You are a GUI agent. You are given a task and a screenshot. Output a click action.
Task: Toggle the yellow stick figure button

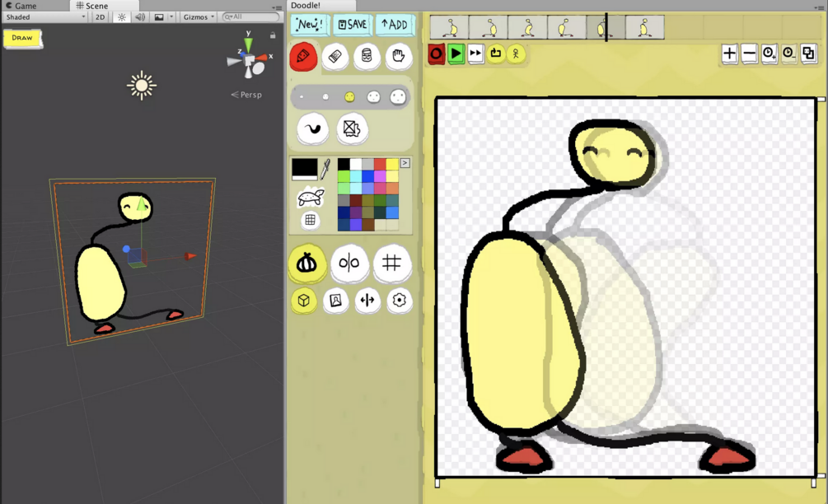[x=516, y=54]
